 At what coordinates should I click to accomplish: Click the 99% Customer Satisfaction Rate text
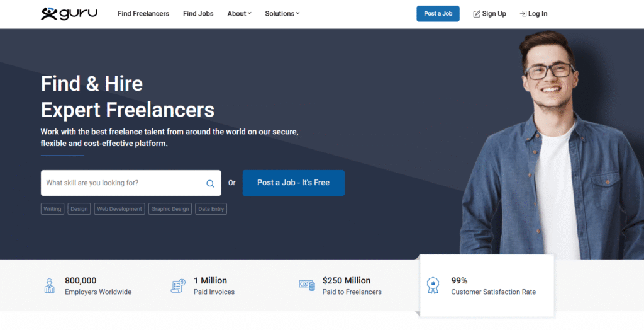click(x=493, y=286)
